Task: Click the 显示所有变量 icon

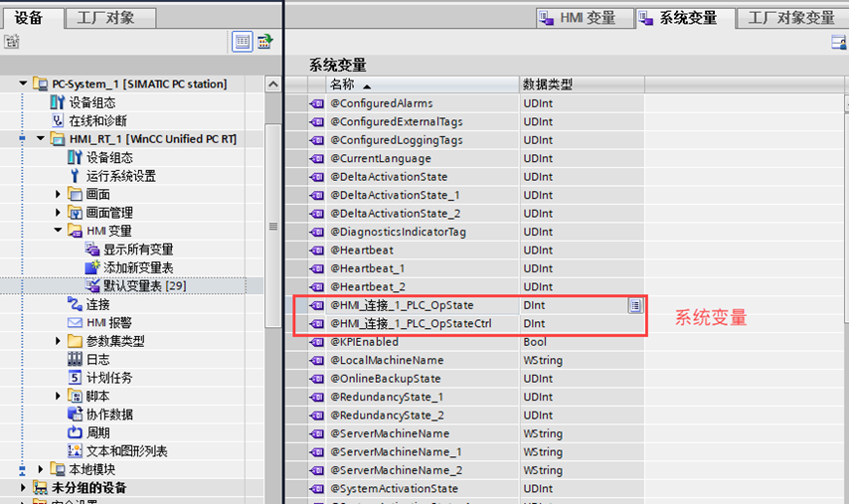Action: [92, 250]
